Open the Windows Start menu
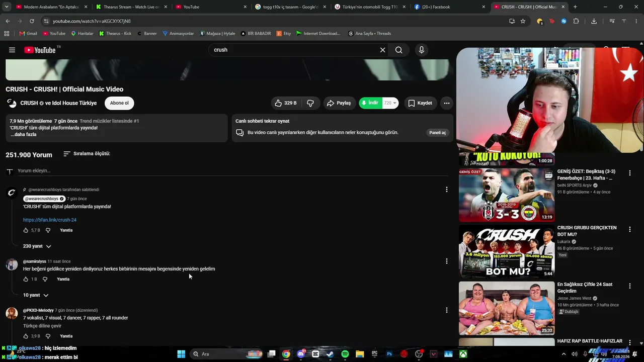Viewport: 644px width, 362px height. [x=181, y=354]
